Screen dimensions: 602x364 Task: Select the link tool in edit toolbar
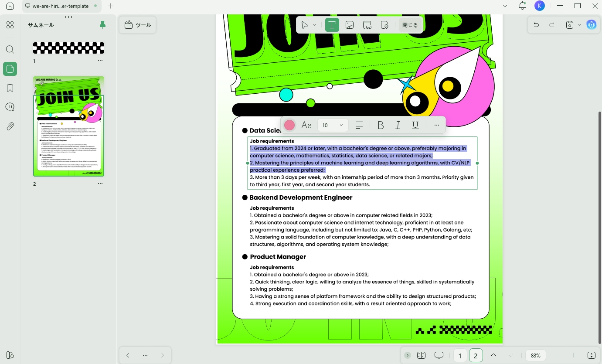367,25
